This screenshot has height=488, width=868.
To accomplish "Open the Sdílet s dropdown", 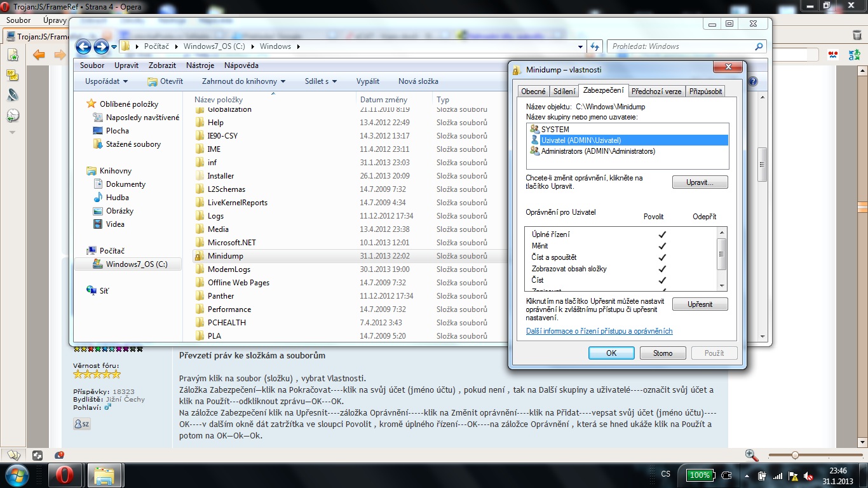I will 320,81.
